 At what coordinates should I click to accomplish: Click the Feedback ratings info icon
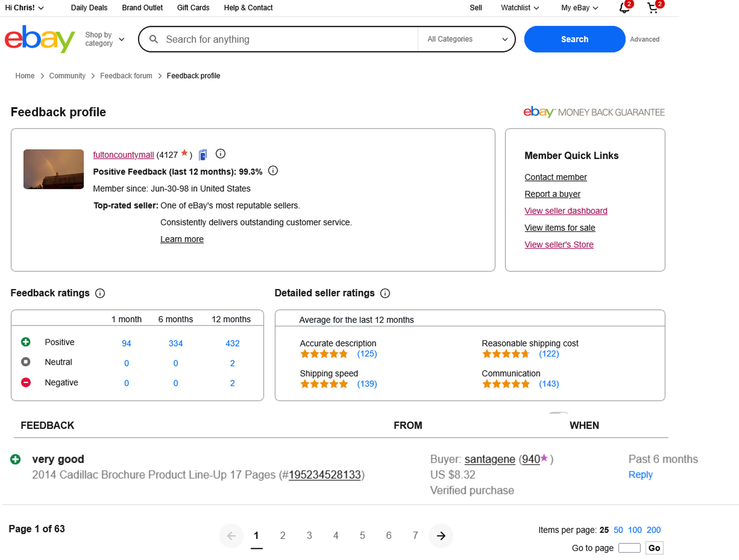[100, 293]
